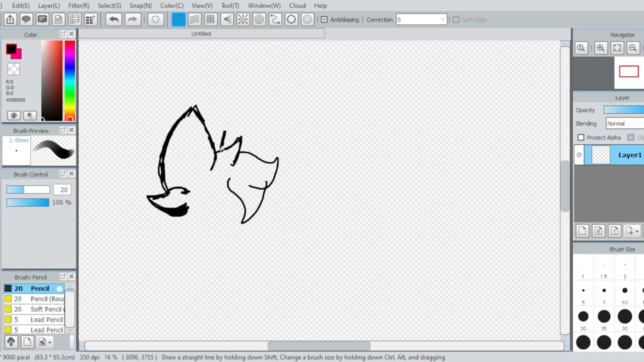Select the Soft Pencil brush
The image size is (644, 362).
46,309
